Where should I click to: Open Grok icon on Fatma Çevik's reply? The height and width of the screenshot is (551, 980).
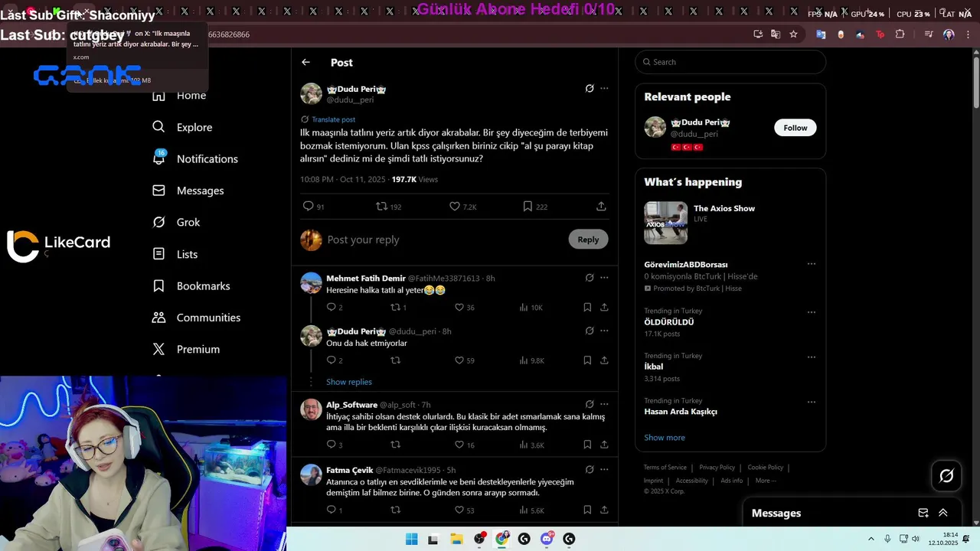(590, 469)
